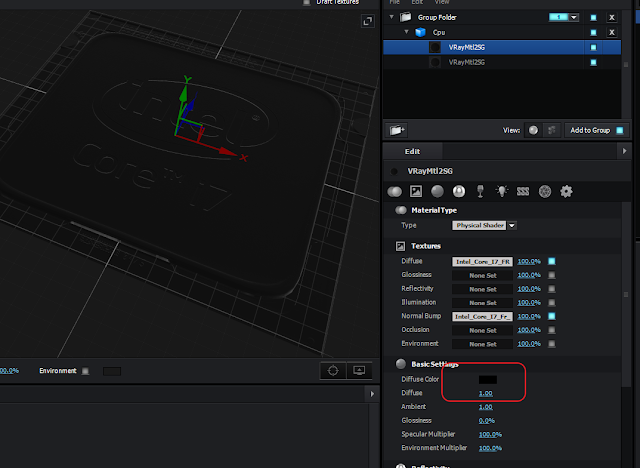The image size is (640, 468).
Task: Select the Cpu item in the scene tree
Action: pos(439,32)
